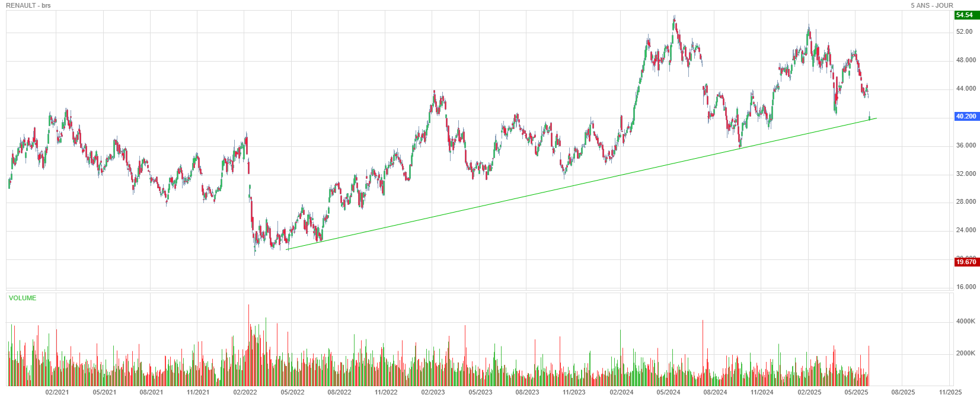Click the 05/2024 date axis label
This screenshot has height=398, width=980.
(x=668, y=392)
